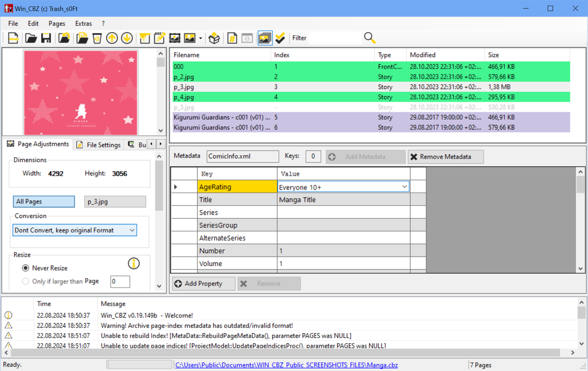The image size is (588, 371).
Task: Click into the Filter text field
Action: point(335,38)
